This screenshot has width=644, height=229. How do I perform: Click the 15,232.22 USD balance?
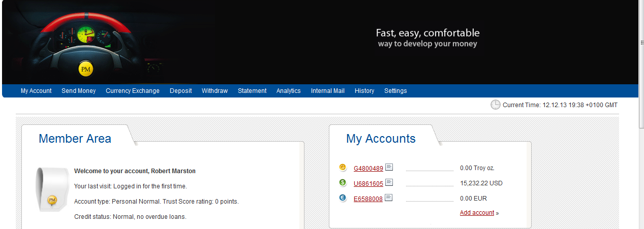point(481,183)
